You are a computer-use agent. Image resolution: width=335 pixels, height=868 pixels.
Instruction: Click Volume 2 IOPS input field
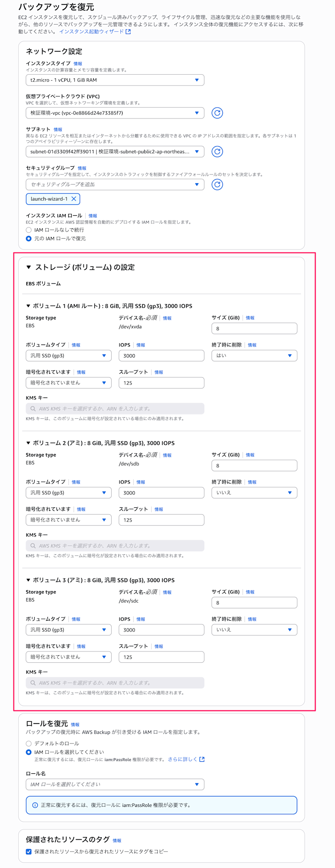[x=161, y=493]
